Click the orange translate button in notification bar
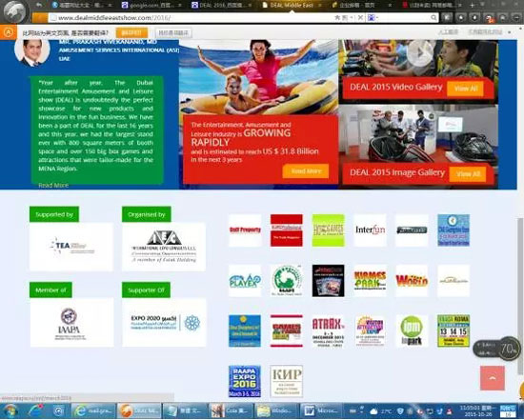524x420 pixels. point(131,32)
